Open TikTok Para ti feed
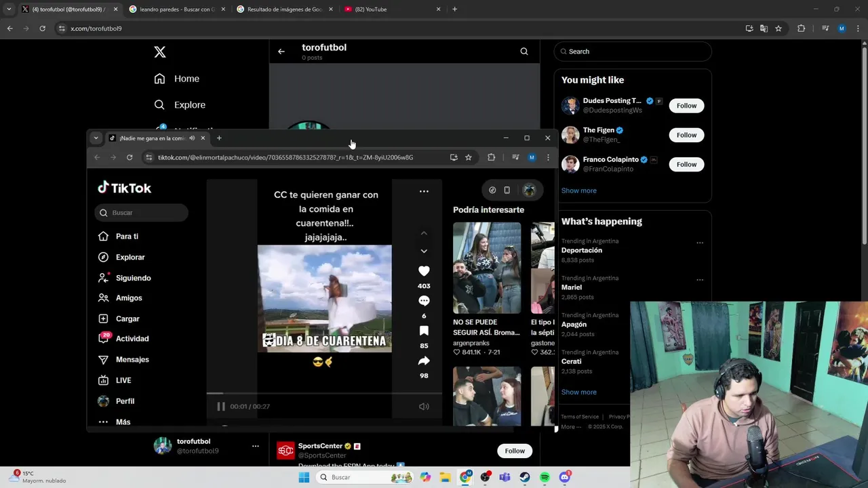Viewport: 868px width, 488px height. click(127, 237)
